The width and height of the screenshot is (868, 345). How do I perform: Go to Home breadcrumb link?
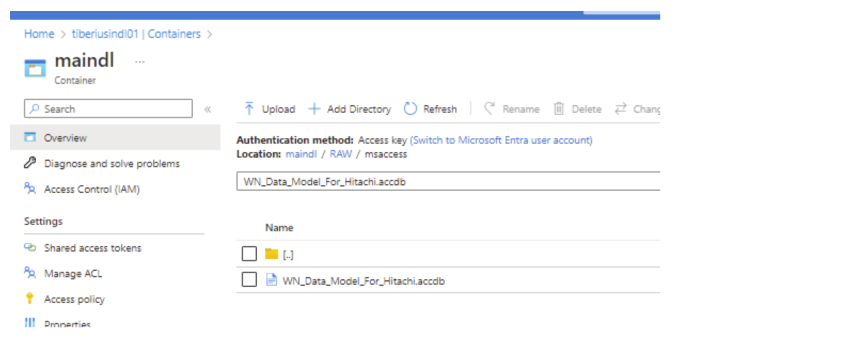tap(39, 34)
